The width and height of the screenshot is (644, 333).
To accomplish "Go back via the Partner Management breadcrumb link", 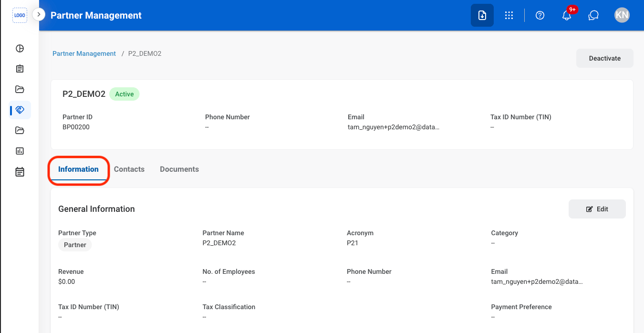I will click(x=84, y=53).
